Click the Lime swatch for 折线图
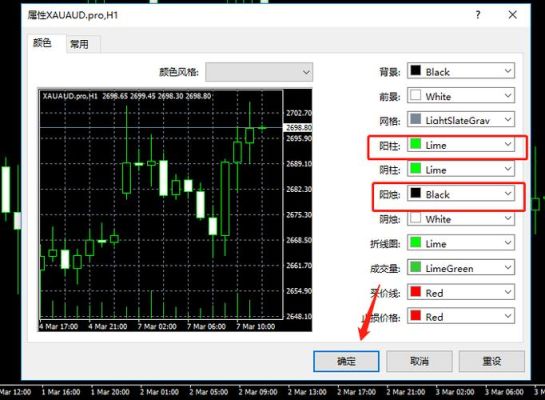Viewport: 545px width, 400px height. coord(415,243)
